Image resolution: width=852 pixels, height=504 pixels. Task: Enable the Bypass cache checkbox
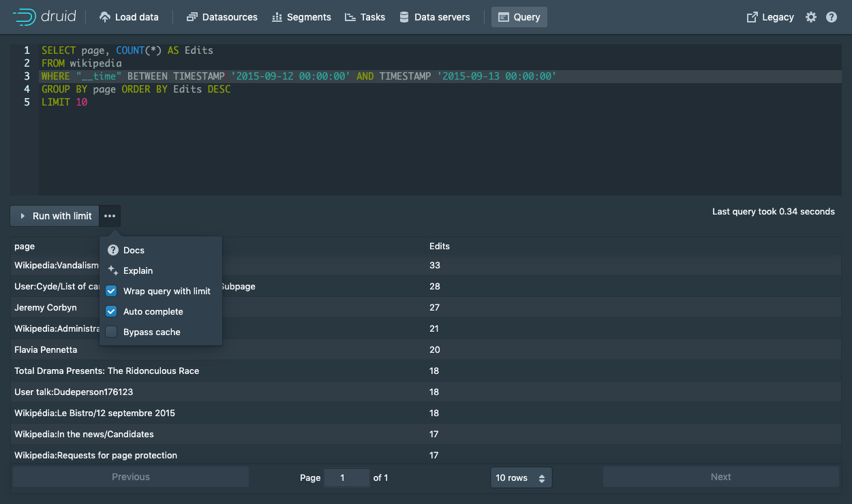(x=112, y=332)
